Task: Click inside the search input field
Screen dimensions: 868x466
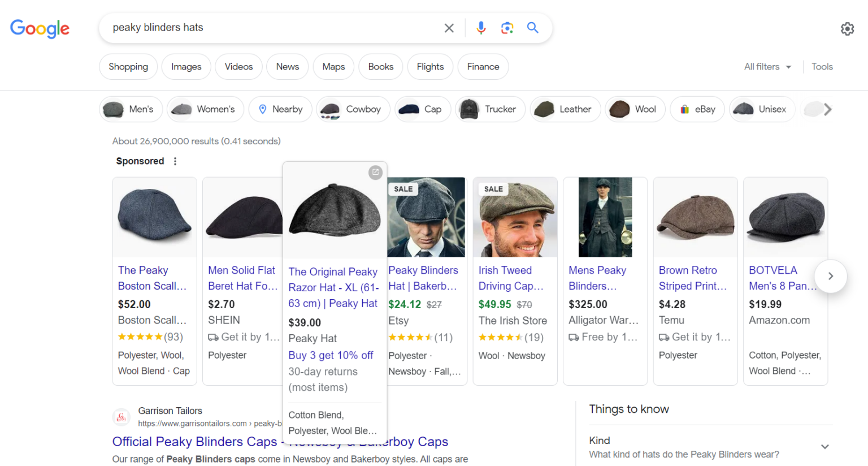Action: [x=254, y=27]
